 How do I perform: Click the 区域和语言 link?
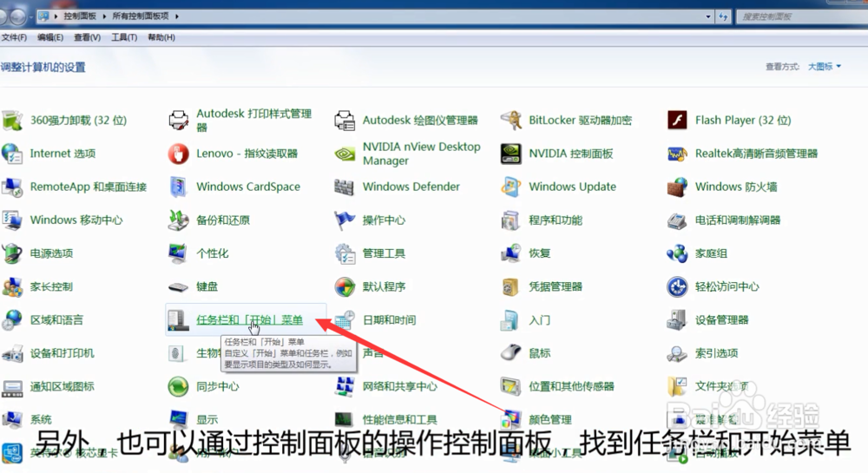point(56,319)
